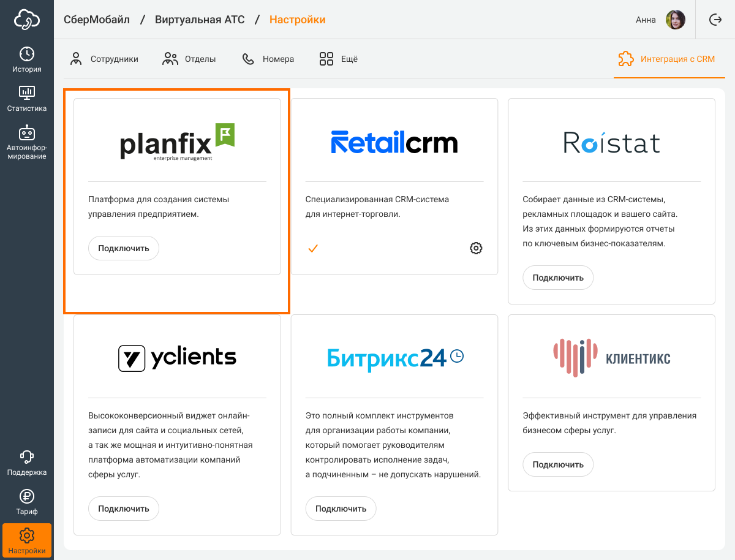This screenshot has height=560, width=735.
Task: Switch to Сотрудники tab
Action: [x=104, y=59]
